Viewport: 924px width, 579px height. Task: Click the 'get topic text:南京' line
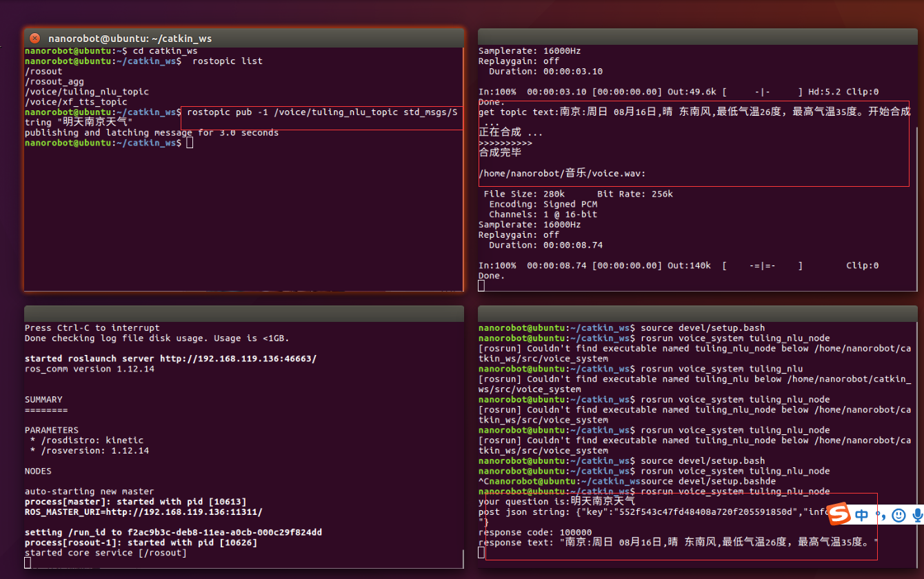[x=694, y=112]
